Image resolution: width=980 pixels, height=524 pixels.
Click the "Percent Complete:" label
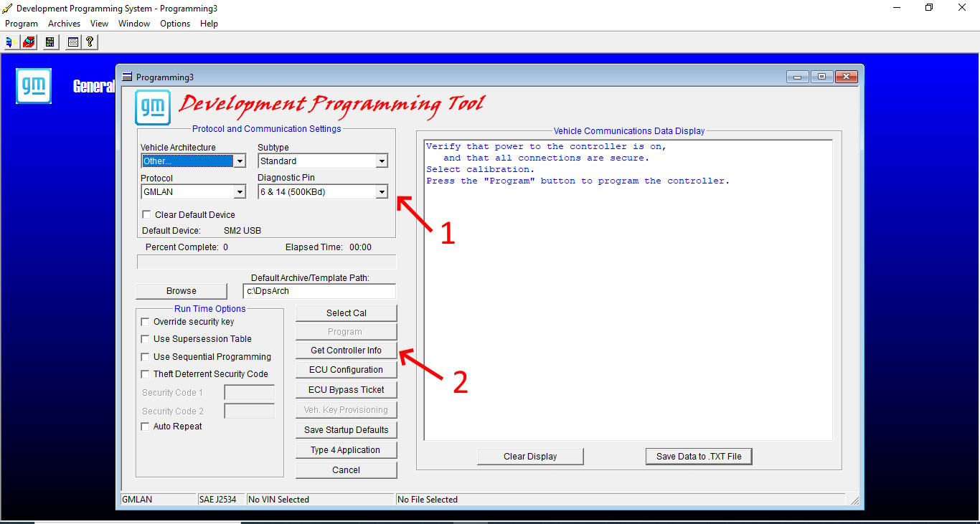click(182, 247)
